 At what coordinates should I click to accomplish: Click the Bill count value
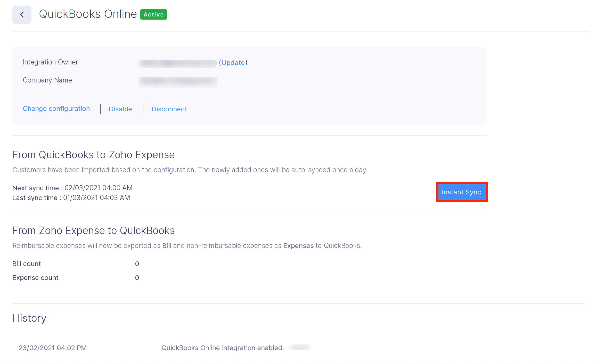point(137,264)
